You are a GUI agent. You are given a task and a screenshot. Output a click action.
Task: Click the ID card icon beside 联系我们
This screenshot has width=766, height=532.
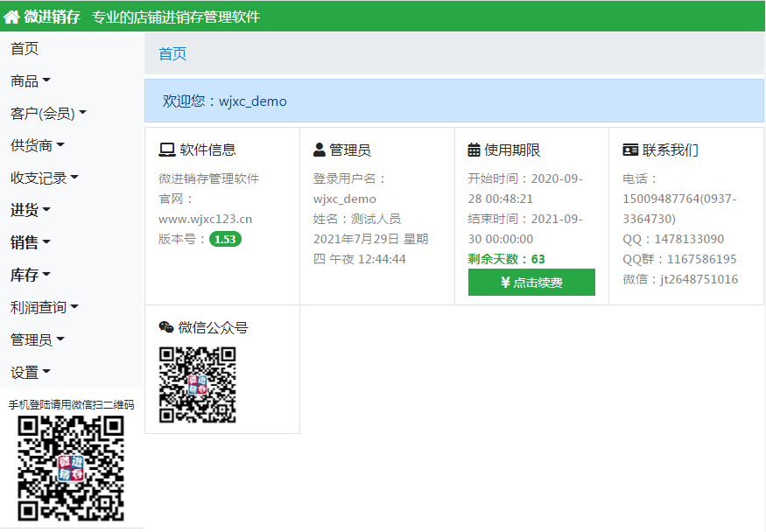(x=630, y=150)
